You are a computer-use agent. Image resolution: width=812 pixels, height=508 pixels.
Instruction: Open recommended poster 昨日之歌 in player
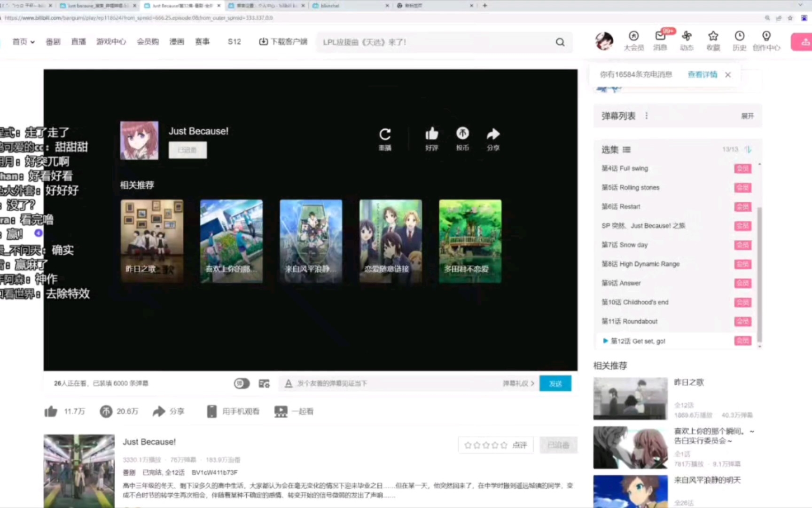[152, 241]
